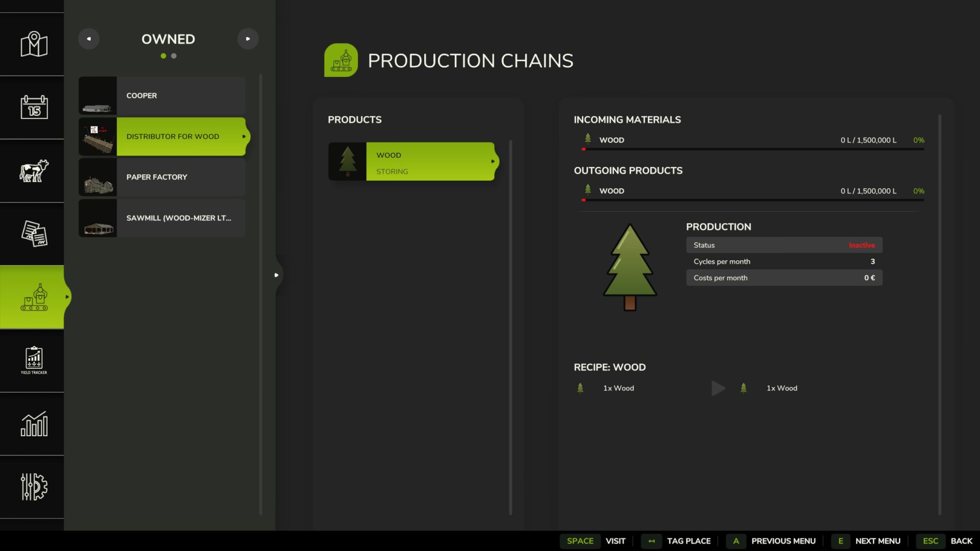Click the incoming Wood fill progress bar
This screenshot has width=980, height=551.
[753, 149]
